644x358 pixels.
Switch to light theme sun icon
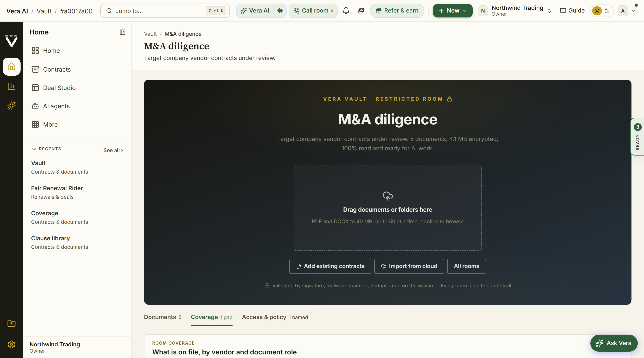point(597,11)
